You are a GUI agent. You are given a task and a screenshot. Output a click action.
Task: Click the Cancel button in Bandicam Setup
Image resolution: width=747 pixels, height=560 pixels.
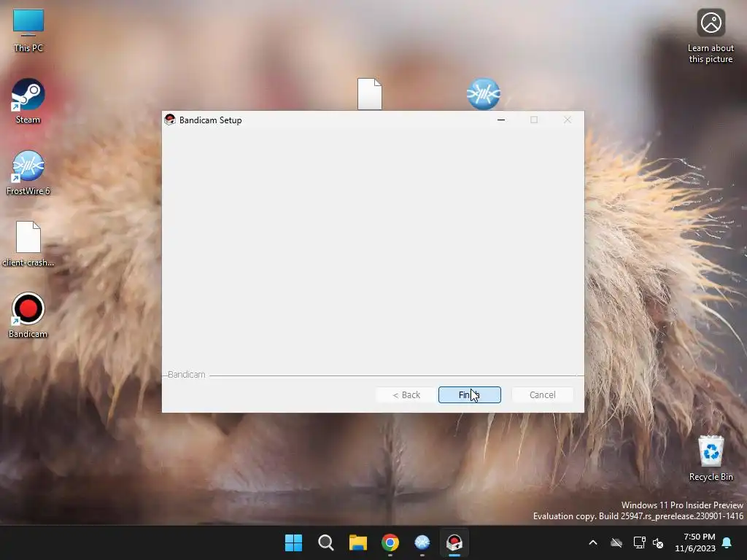(x=542, y=394)
